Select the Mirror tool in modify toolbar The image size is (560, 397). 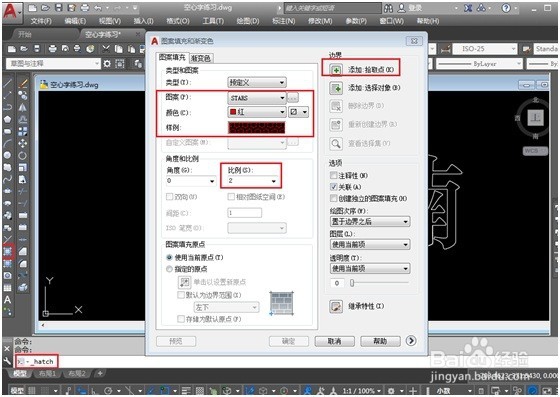pos(23,107)
